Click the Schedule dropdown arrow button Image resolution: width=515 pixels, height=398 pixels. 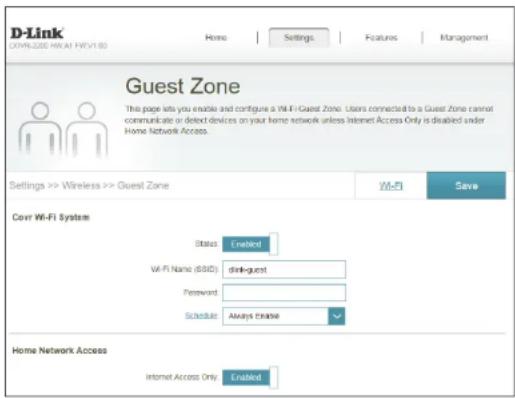coord(337,316)
